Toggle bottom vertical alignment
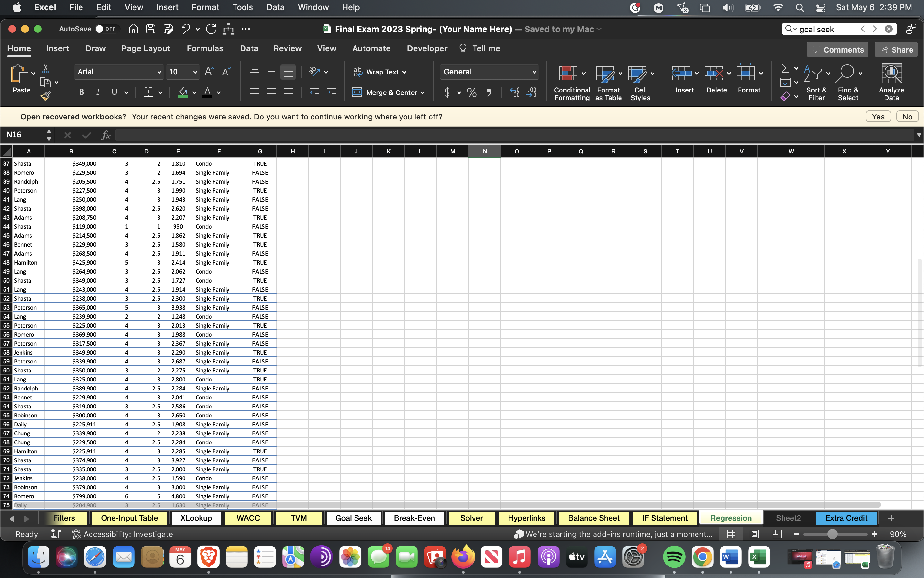 point(288,72)
